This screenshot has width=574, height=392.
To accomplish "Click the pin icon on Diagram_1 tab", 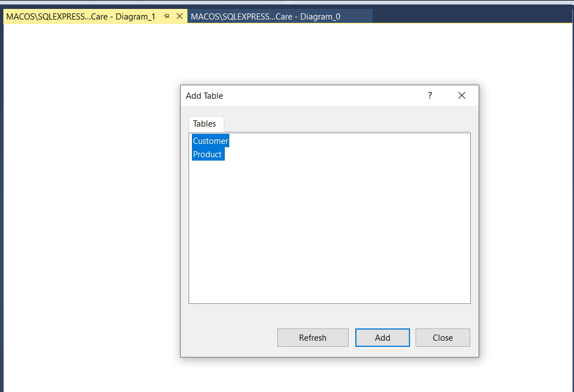I will click(166, 16).
